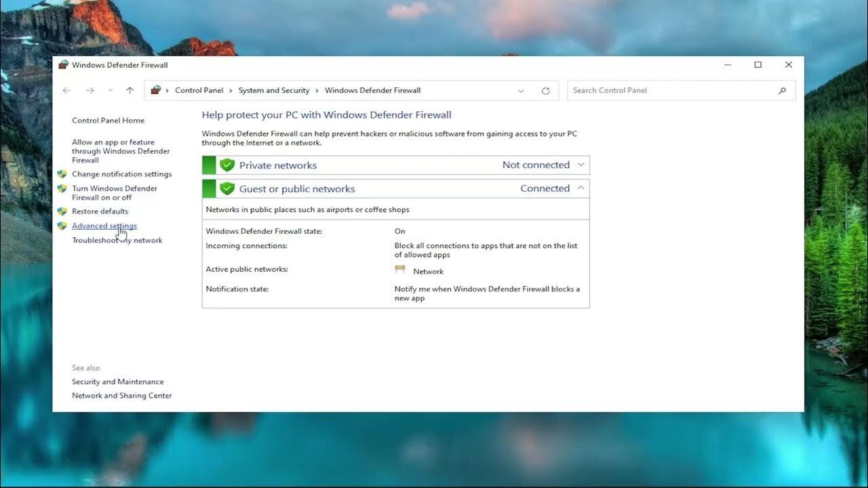The width and height of the screenshot is (868, 488).
Task: Click shield icon beside Allow an app feature
Action: pyautogui.click(x=63, y=142)
